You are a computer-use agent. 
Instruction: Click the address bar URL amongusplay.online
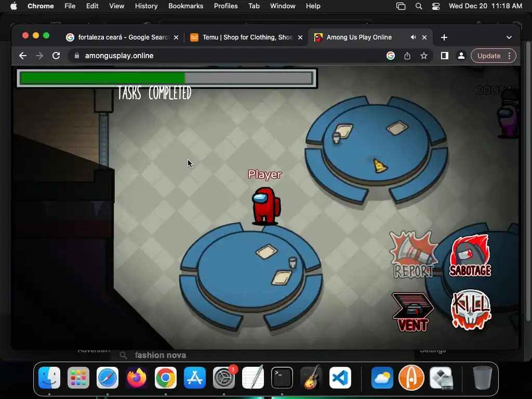point(119,56)
